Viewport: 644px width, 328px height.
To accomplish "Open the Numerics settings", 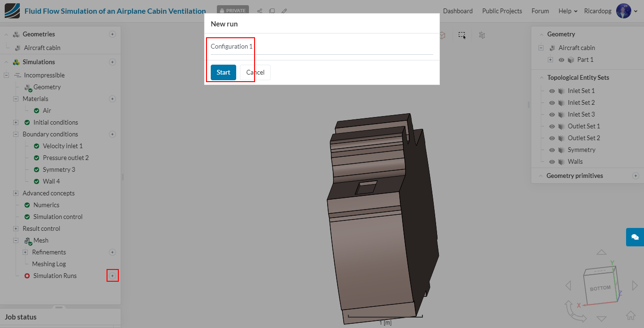I will pos(46,205).
